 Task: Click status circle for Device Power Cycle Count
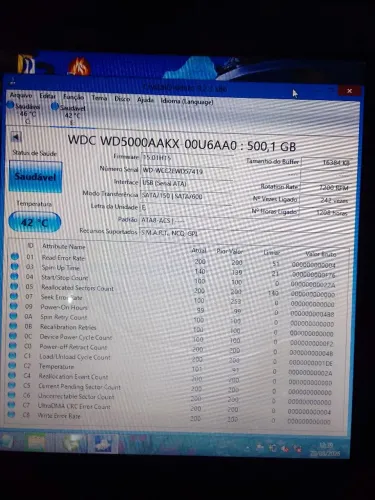13,336
